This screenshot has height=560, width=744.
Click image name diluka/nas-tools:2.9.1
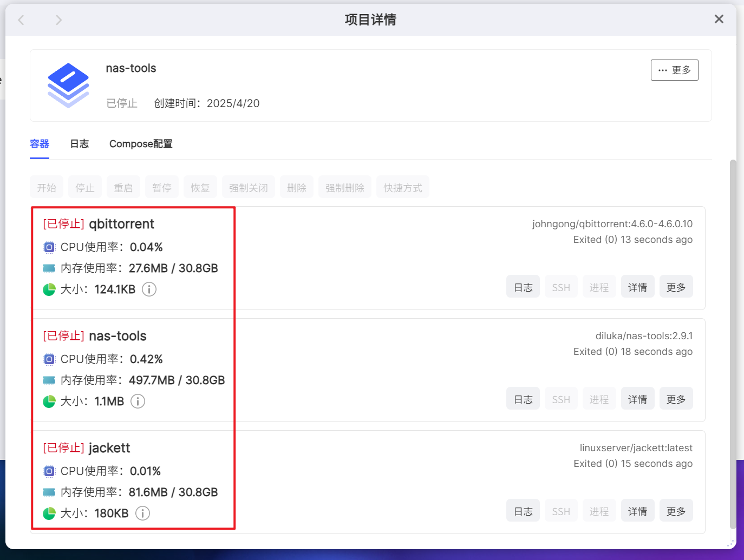click(x=644, y=336)
